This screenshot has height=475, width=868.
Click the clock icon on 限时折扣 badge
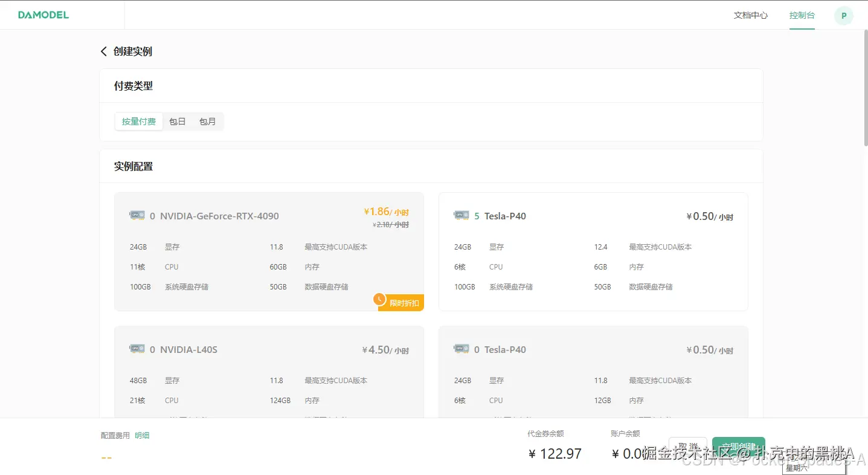pos(379,299)
